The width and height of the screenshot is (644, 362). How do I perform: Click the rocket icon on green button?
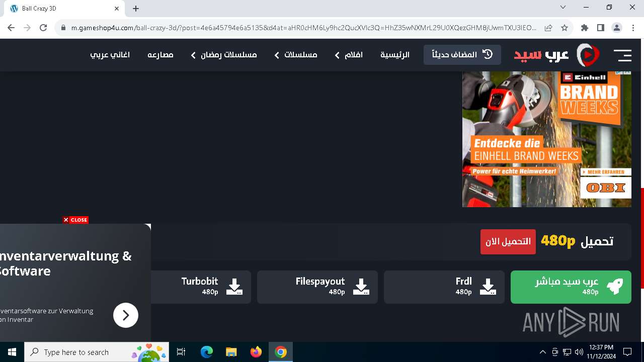[x=614, y=287]
